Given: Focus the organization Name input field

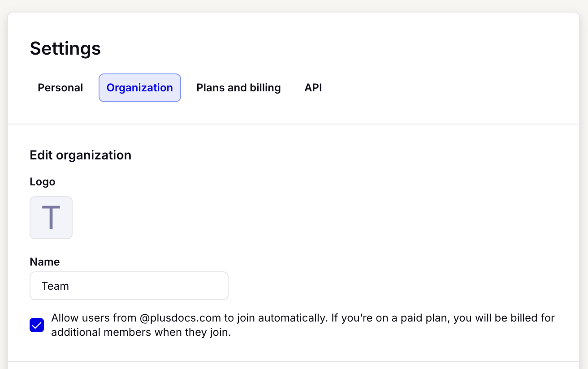Looking at the screenshot, I should pos(129,286).
